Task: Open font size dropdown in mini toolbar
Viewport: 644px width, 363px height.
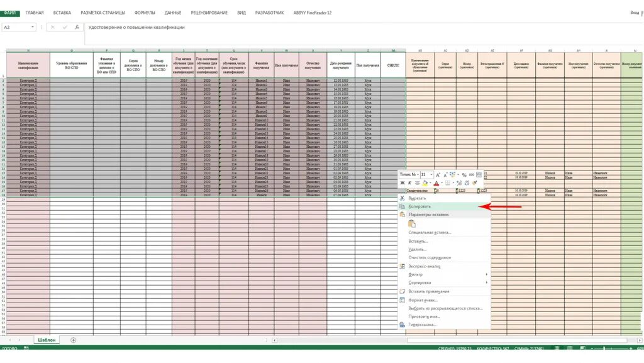Action: tap(431, 175)
